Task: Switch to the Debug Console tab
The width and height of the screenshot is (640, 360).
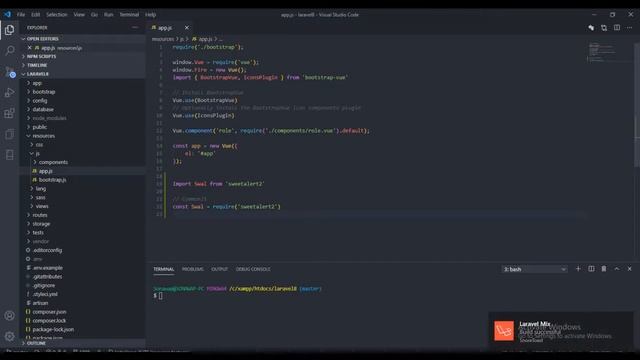Action: click(x=253, y=269)
